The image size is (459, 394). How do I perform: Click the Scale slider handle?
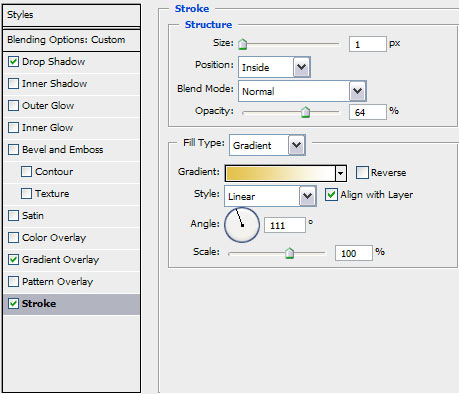click(289, 253)
